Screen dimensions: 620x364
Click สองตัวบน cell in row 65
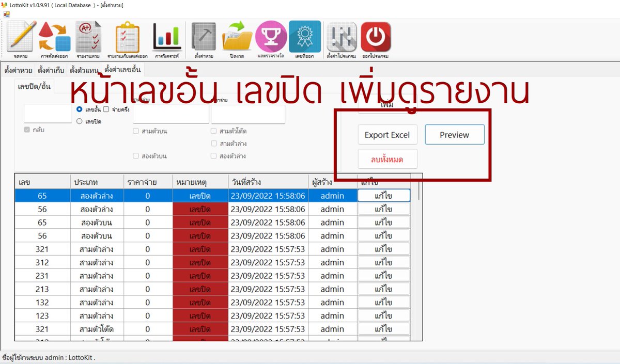(97, 223)
